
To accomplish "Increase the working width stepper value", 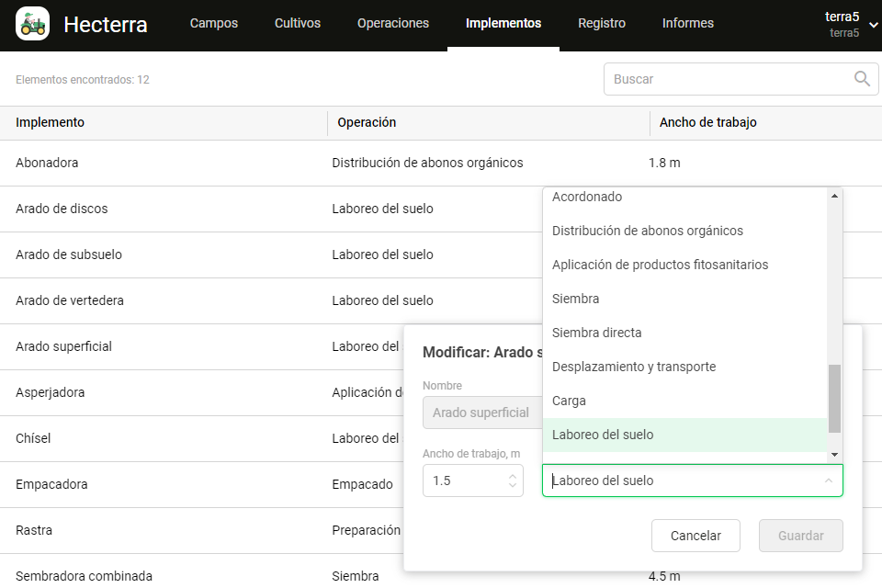I will click(x=513, y=476).
